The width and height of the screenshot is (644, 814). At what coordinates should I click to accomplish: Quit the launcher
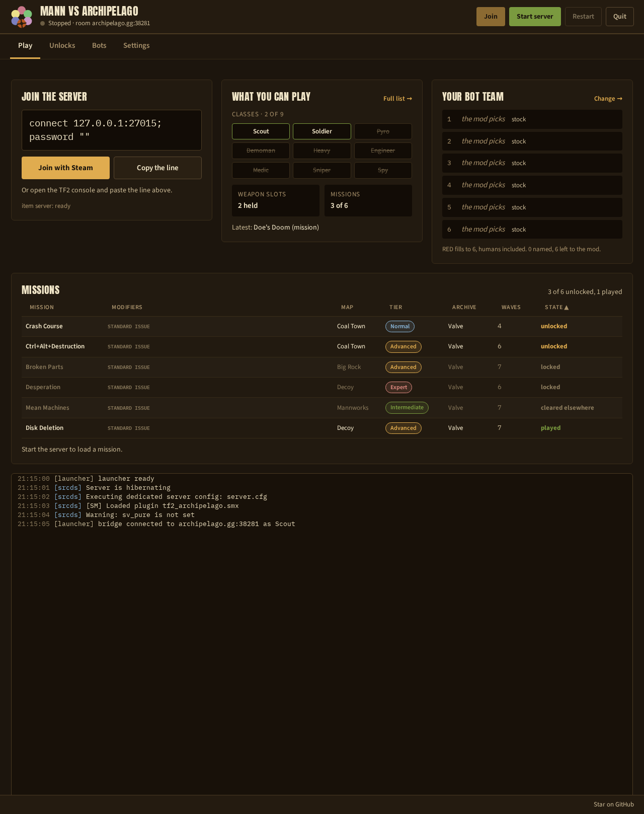click(620, 17)
